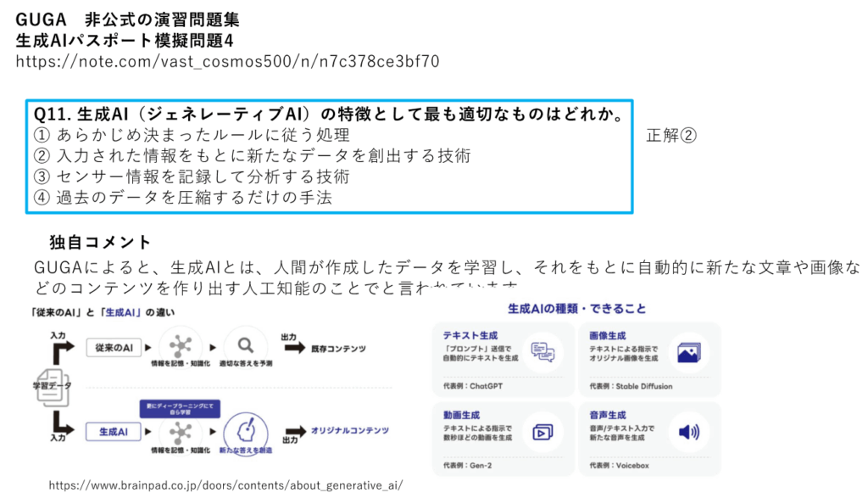The width and height of the screenshot is (868, 504).
Task: Click the 従来のAI box
Action: 111,346
